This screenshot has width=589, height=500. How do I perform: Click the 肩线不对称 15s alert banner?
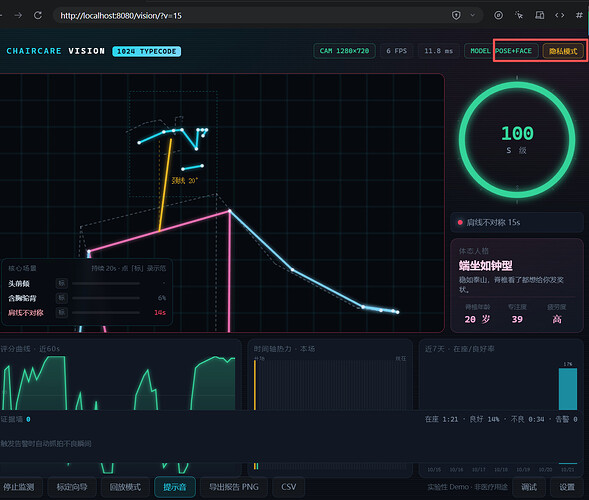coord(517,222)
